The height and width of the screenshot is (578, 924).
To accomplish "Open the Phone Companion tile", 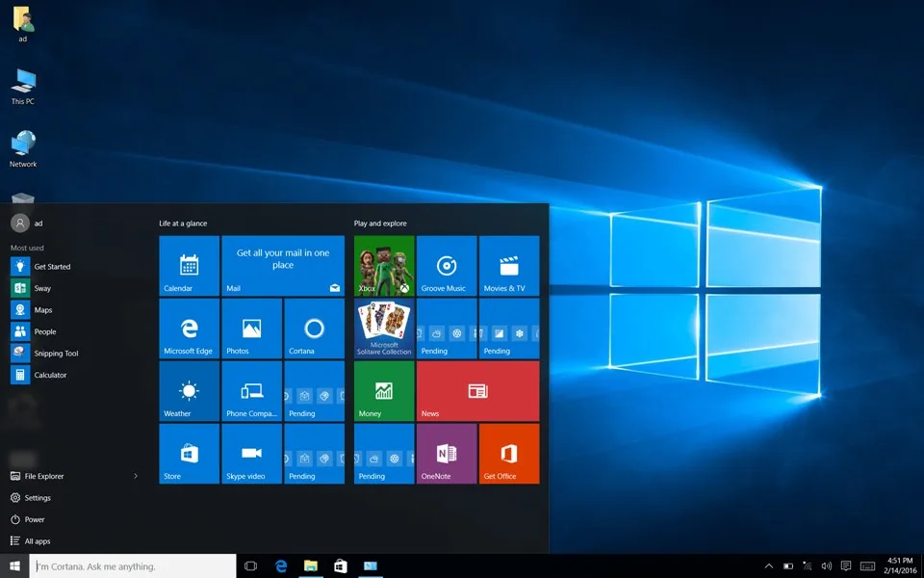I will coord(251,390).
